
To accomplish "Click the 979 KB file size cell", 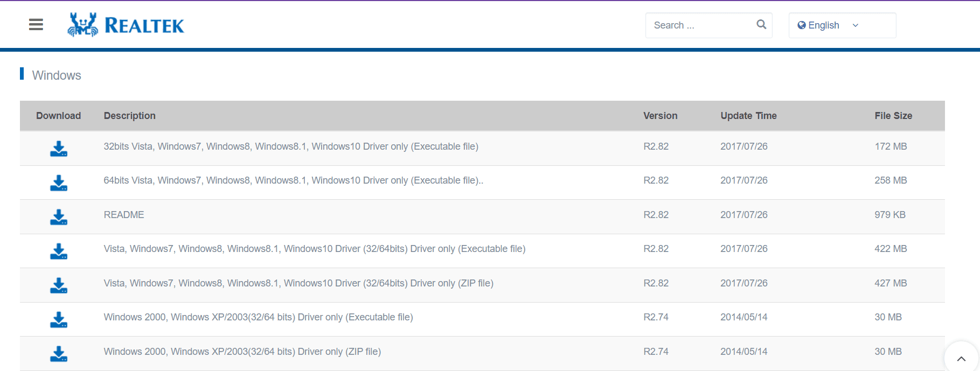I will click(x=890, y=215).
